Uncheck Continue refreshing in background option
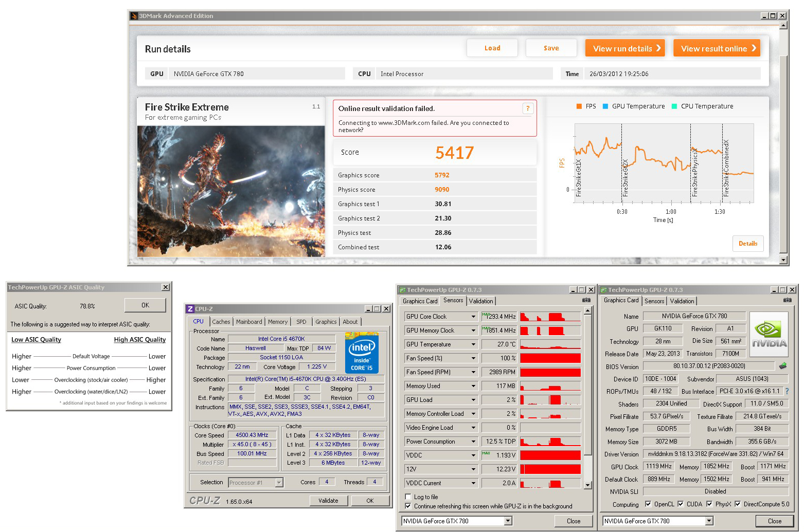The width and height of the screenshot is (804, 532). click(x=408, y=506)
